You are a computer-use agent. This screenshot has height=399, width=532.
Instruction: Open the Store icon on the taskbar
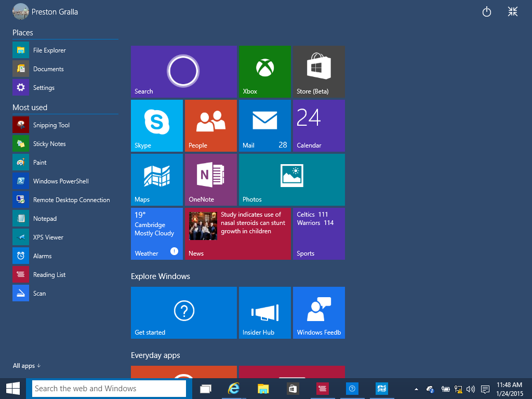[292, 389]
